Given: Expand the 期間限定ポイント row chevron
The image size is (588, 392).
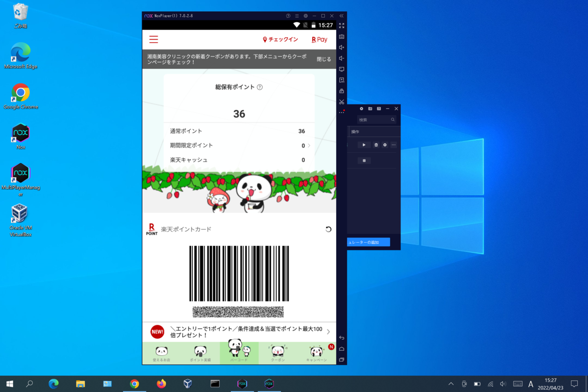Looking at the screenshot, I should (309, 146).
